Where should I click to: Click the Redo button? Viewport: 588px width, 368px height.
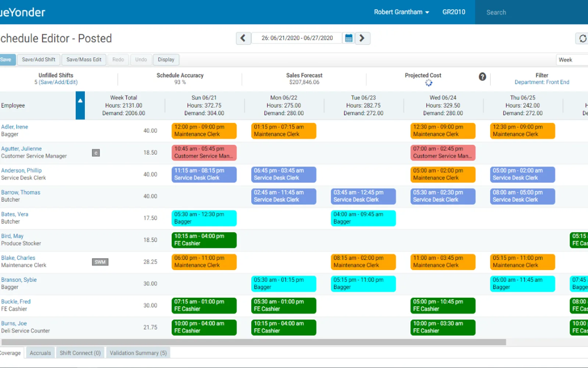[118, 60]
